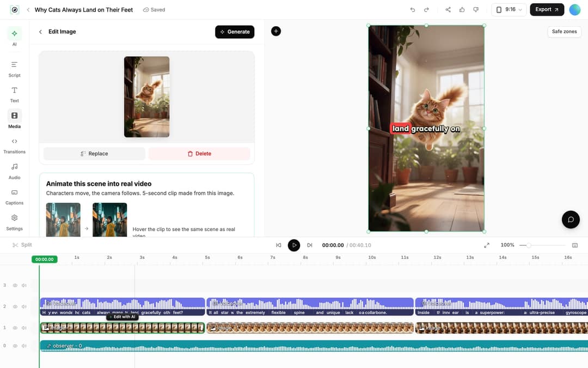The width and height of the screenshot is (588, 368).
Task: Click the Split tool
Action: 22,245
